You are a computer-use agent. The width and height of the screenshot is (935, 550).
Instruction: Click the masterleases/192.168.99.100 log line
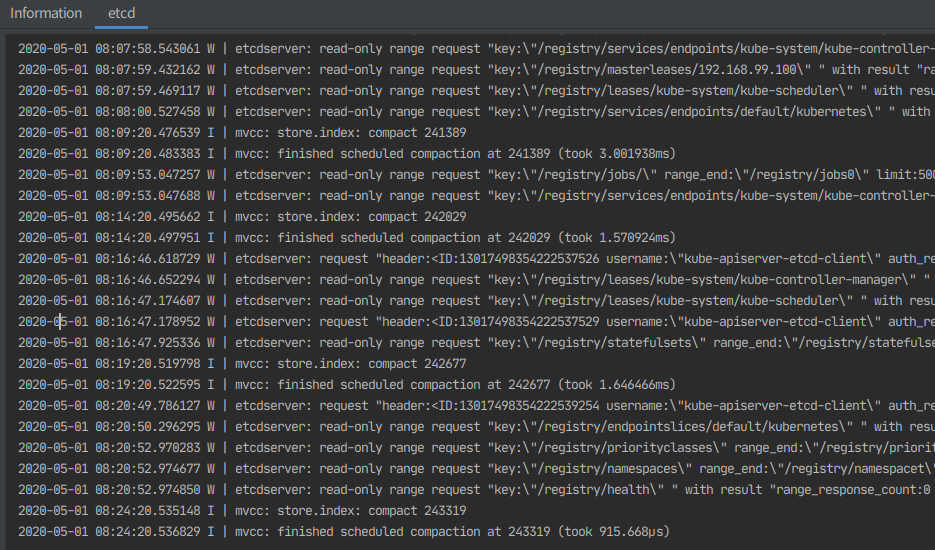point(476,70)
